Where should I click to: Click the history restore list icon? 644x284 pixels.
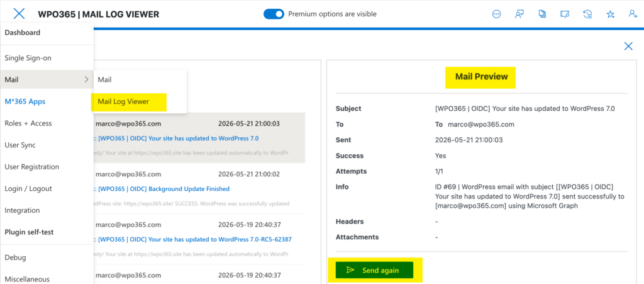pos(588,14)
